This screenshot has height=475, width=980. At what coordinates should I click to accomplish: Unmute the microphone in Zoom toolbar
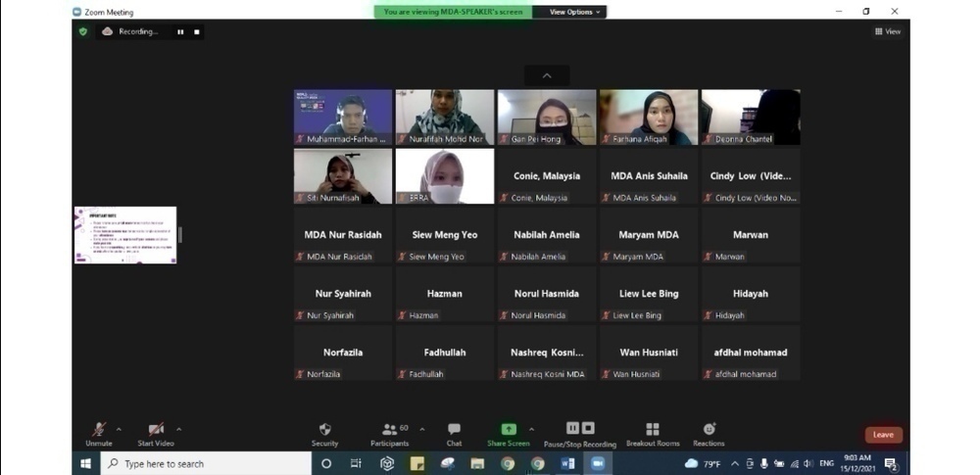point(99,430)
